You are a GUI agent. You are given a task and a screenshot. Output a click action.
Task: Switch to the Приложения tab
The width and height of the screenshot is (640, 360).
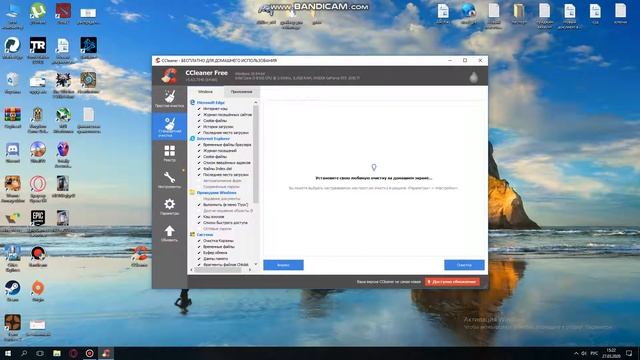(241, 92)
